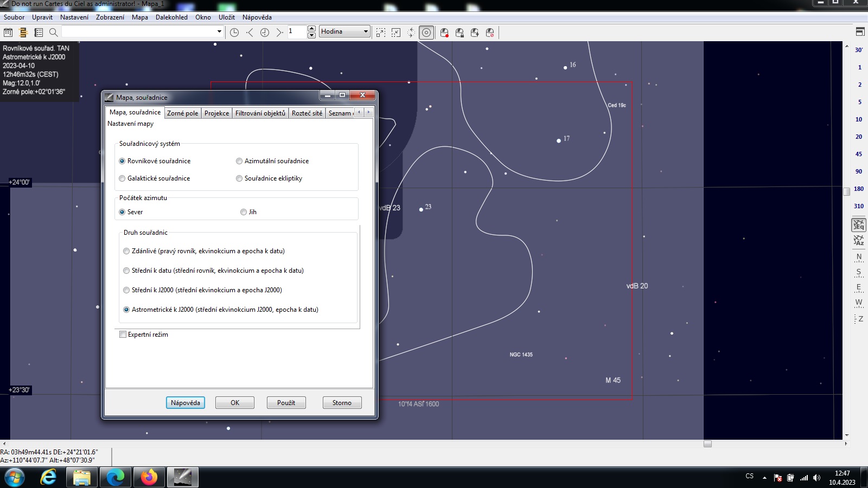Click the clock icon to set time
868x488 pixels.
point(234,33)
